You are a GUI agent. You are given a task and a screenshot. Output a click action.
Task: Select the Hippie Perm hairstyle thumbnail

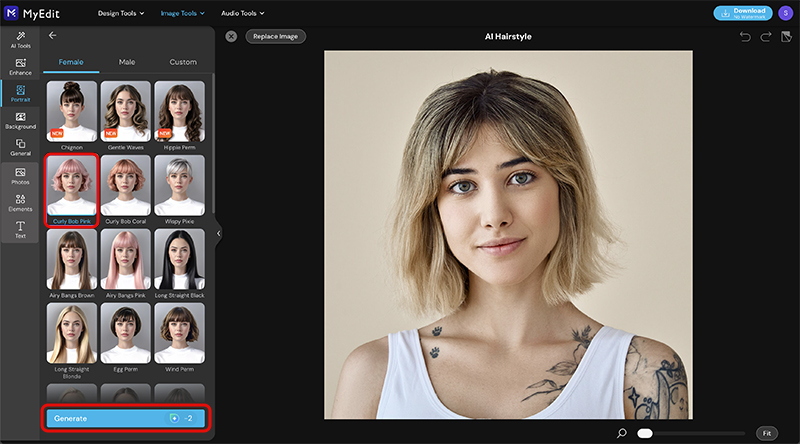[180, 111]
